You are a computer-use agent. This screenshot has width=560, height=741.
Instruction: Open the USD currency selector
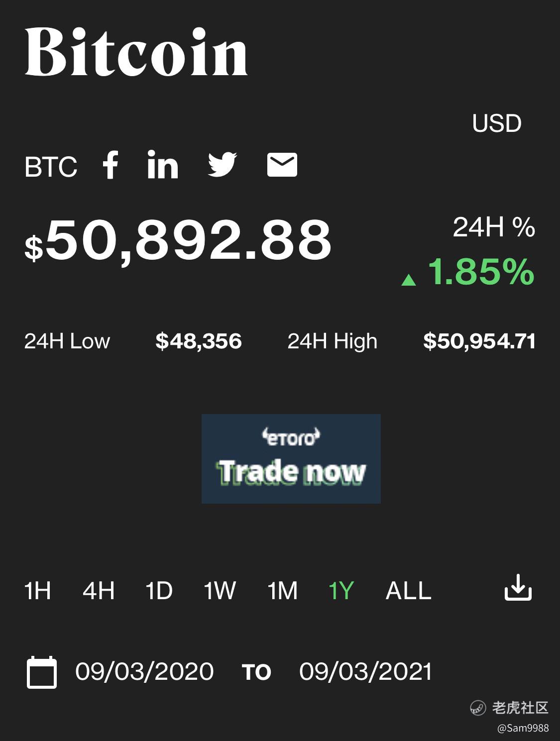(x=497, y=123)
